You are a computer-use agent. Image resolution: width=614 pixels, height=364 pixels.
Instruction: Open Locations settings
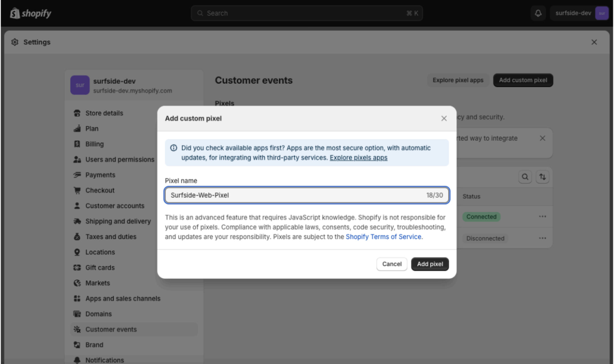click(100, 252)
